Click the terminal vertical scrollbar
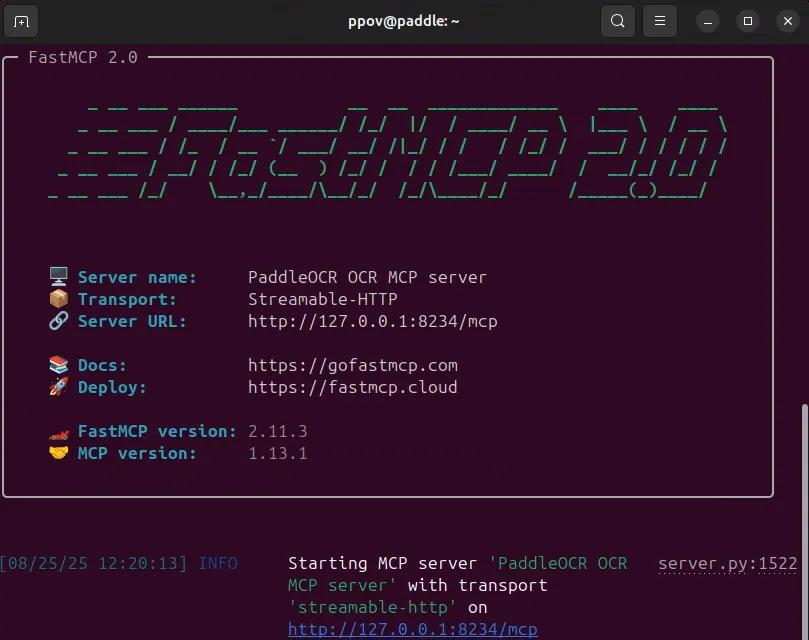Viewport: 809px width, 640px height. [x=805, y=521]
